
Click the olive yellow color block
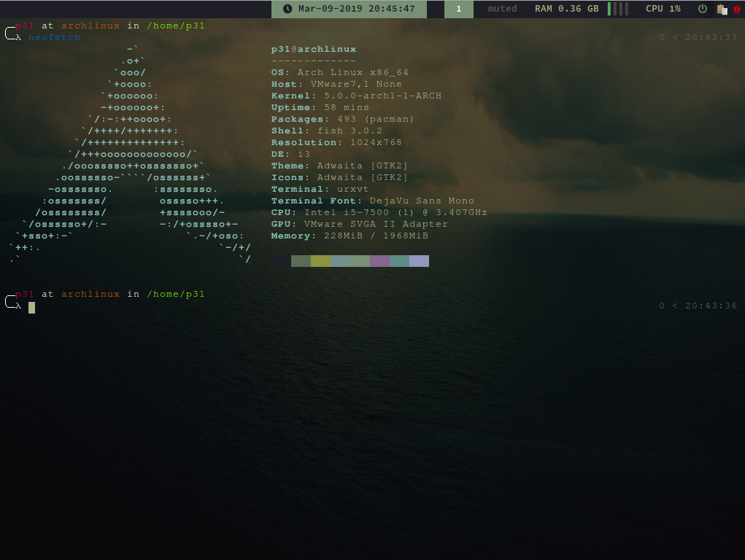(x=320, y=261)
